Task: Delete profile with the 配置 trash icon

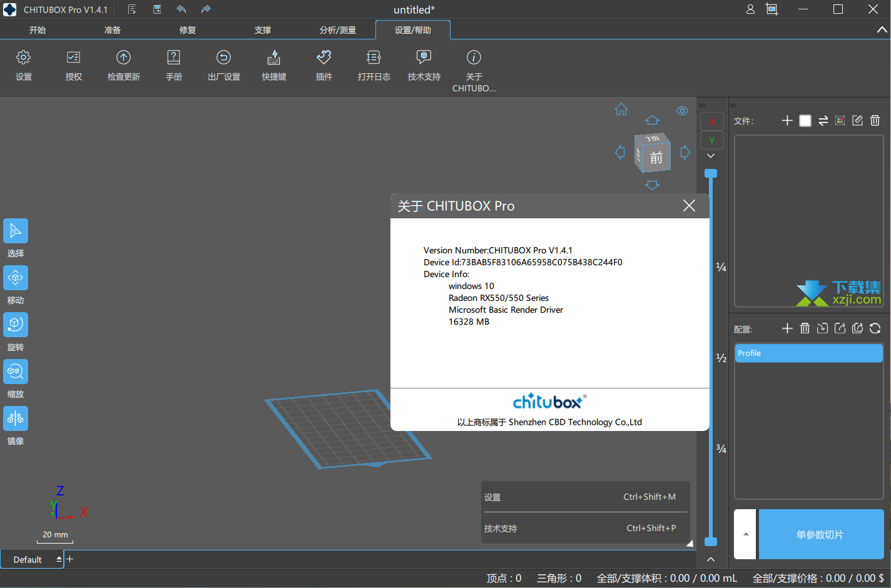Action: coord(805,328)
